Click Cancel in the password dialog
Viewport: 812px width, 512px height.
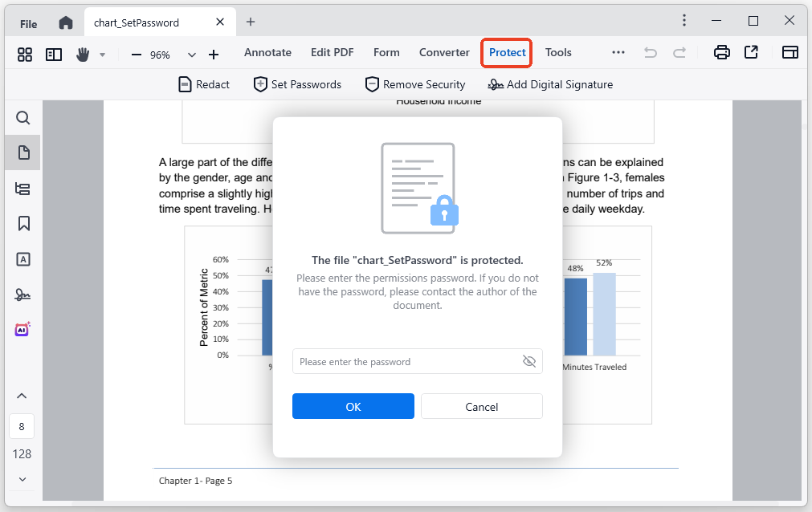(x=481, y=406)
